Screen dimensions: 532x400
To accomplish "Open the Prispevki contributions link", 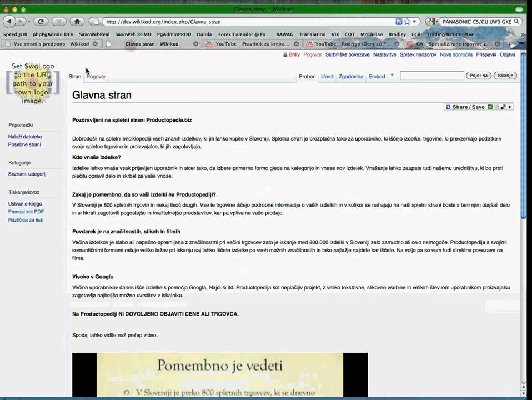I will pos(486,54).
